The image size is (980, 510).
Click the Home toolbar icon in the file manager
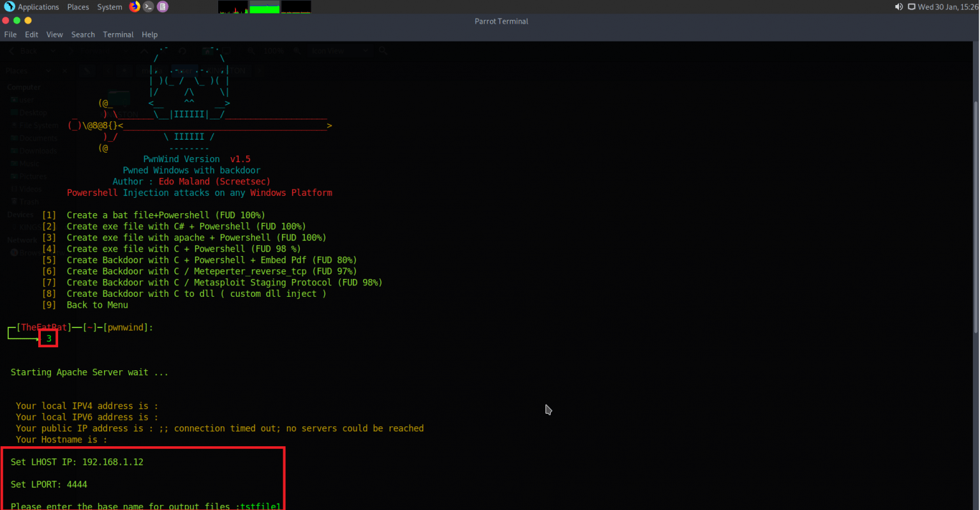[x=208, y=51]
